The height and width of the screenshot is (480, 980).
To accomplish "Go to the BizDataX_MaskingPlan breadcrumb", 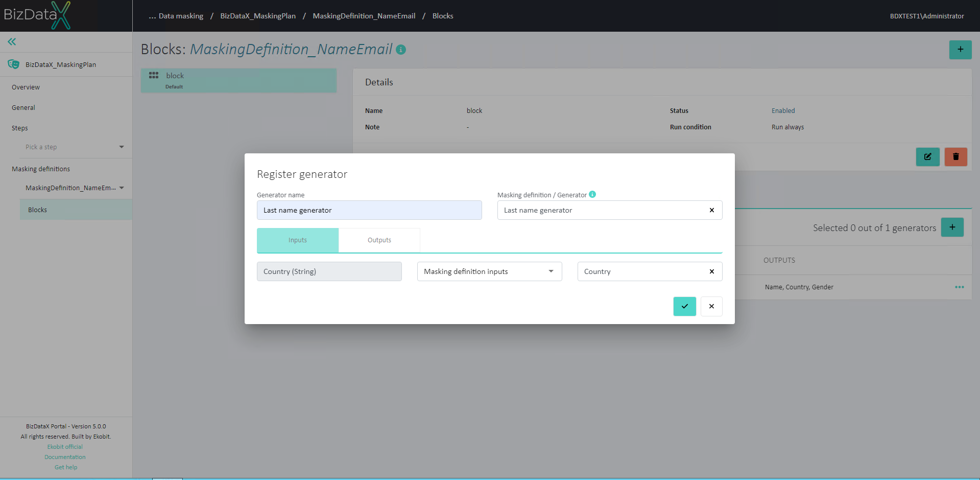I will [258, 16].
